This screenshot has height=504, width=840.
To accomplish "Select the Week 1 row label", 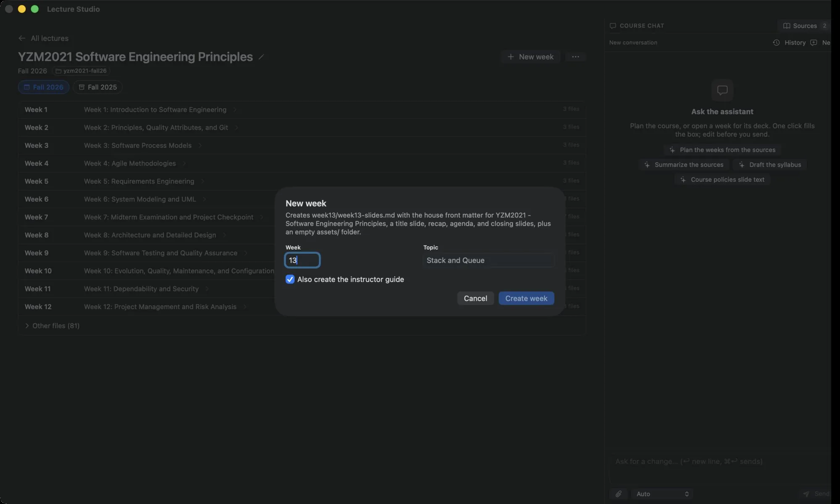I will 36,110.
